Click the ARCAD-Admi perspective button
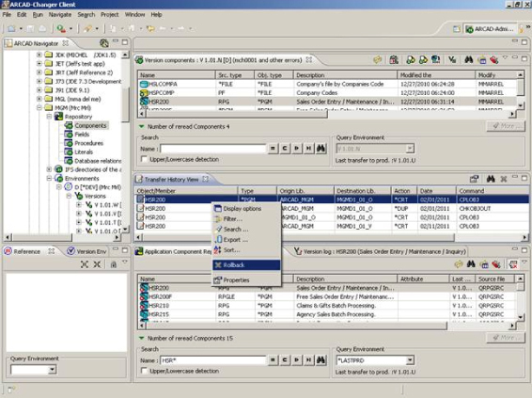This screenshot has height=398, width=532. click(x=491, y=29)
